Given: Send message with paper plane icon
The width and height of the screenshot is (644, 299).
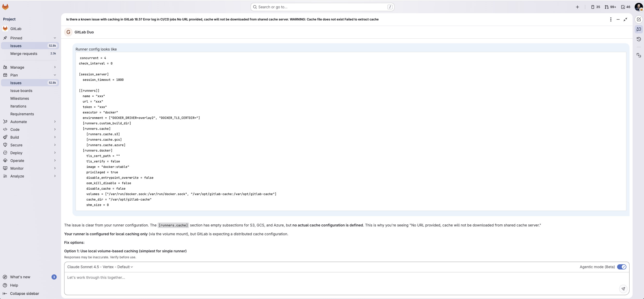Looking at the screenshot, I should [623, 289].
